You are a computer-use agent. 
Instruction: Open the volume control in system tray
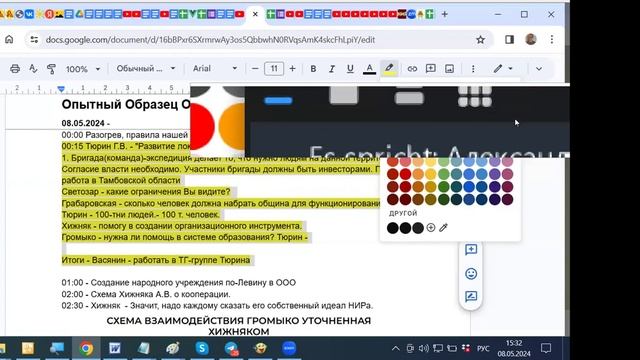(x=424, y=348)
